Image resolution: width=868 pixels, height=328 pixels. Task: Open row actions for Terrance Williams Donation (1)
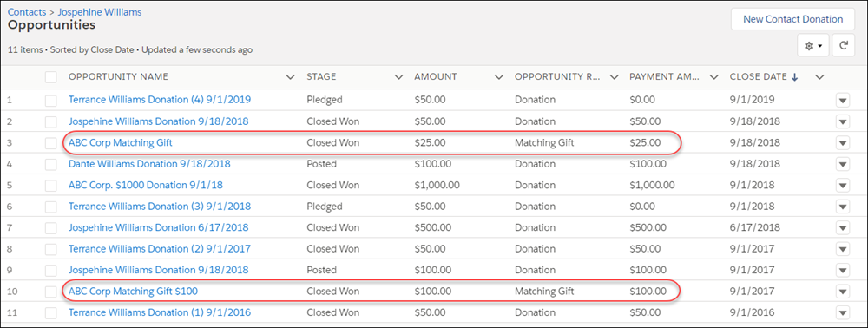pos(843,313)
